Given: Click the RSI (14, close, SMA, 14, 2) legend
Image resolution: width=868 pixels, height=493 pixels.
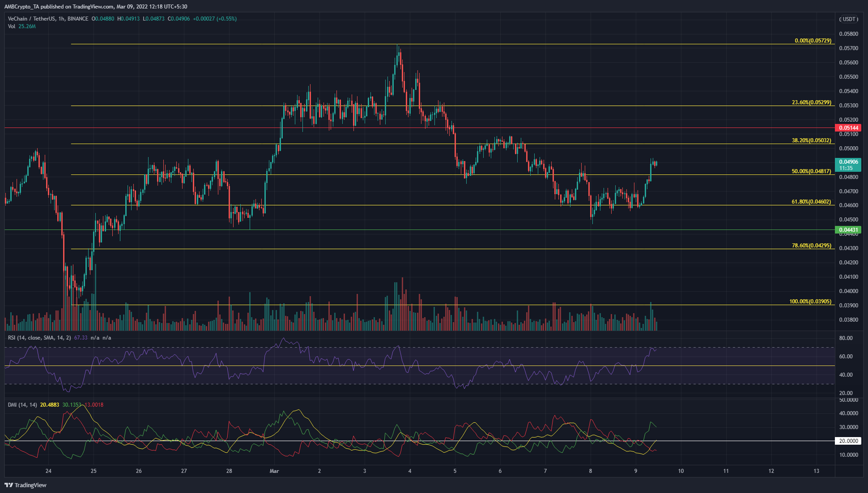Looking at the screenshot, I should click(39, 338).
